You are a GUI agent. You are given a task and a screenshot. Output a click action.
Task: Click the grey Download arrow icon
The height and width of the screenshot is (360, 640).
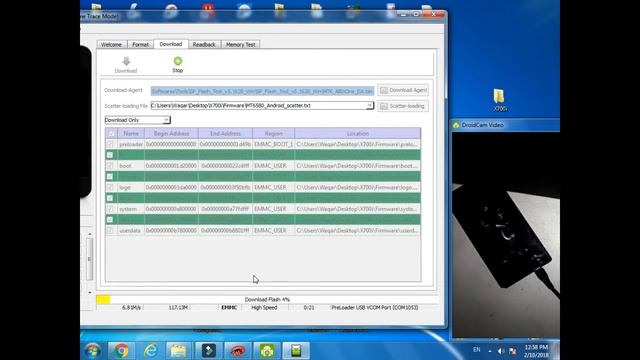(126, 61)
